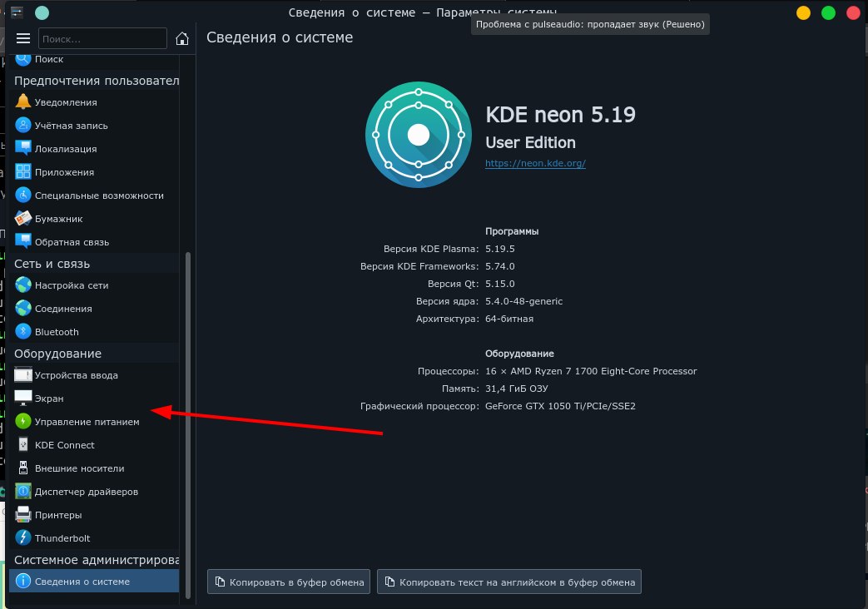Click the Qt version 5.15.0 value

(x=500, y=284)
